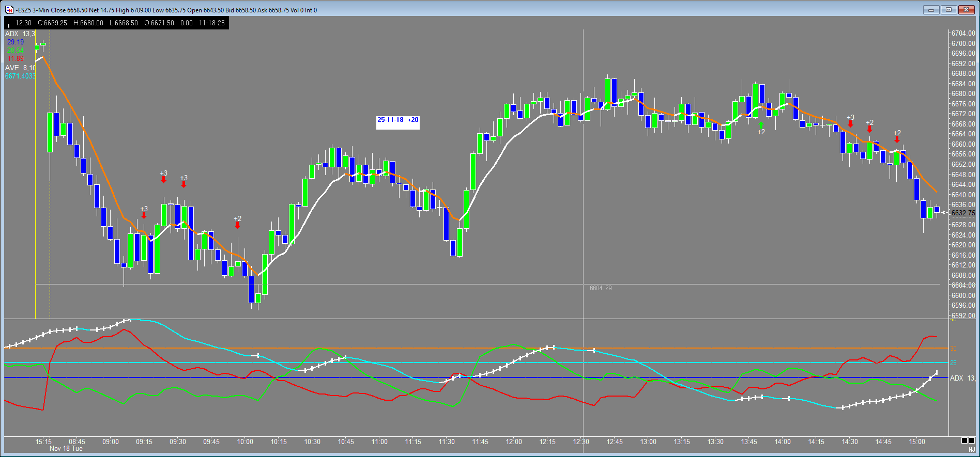Click the AVE 8,10 moving average label
This screenshot has height=457, width=980.
20,68
